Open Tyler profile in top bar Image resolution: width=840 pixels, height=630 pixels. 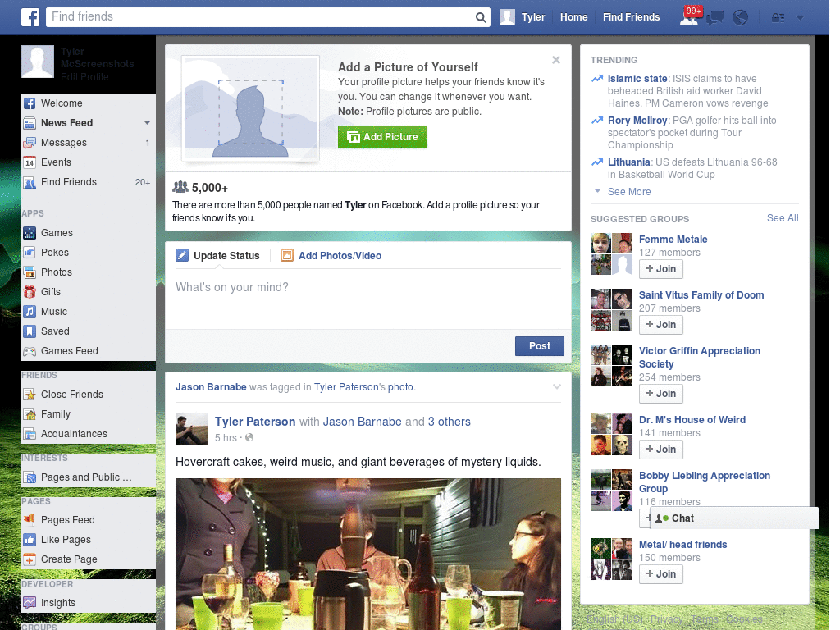[523, 17]
